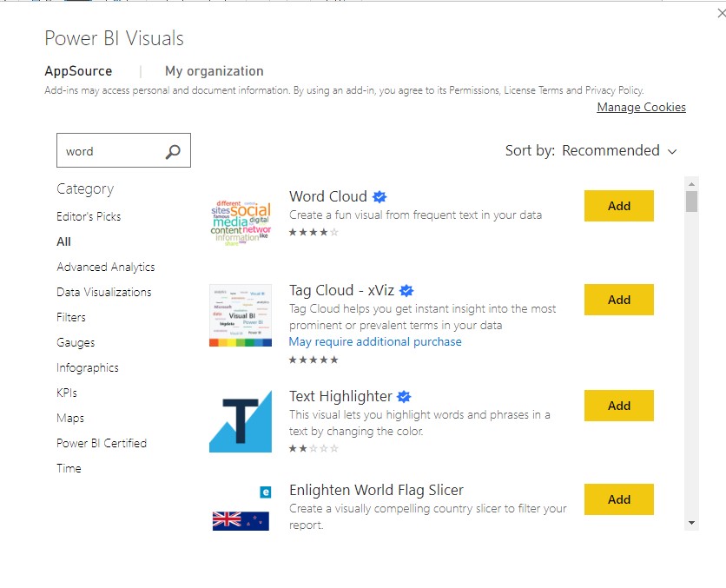Click the certified badge beside Tag Cloud - xViz
This screenshot has height=588, width=726.
406,291
